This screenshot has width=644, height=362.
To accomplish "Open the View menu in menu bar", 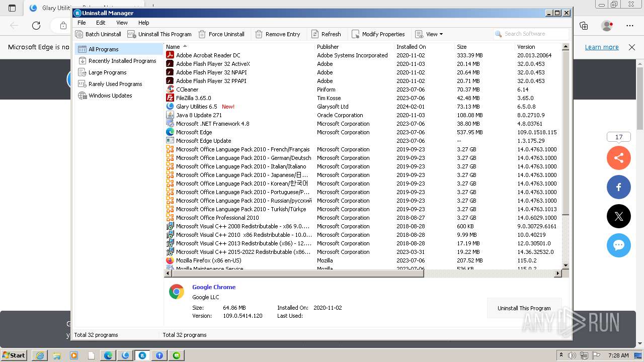I will [122, 23].
